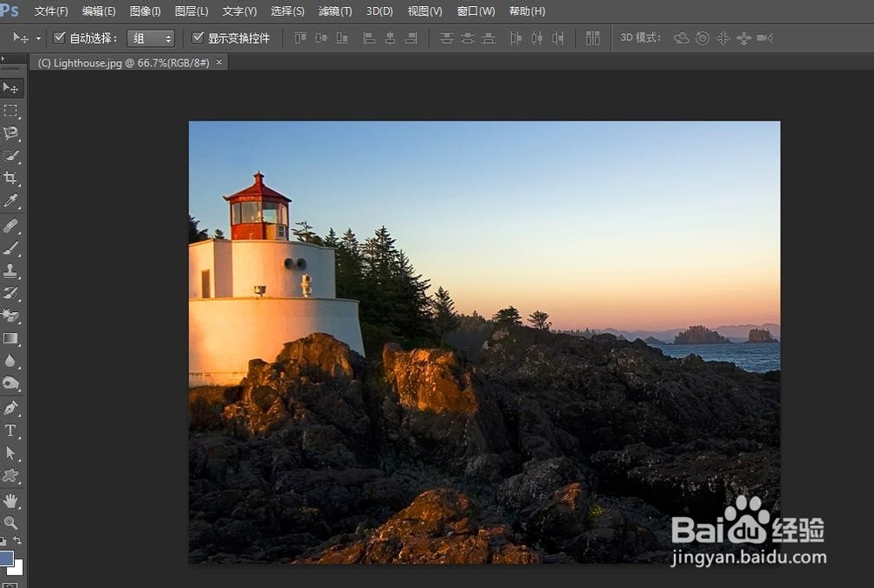Click distribute bottom edges icon
The image size is (874, 588).
[x=489, y=38]
